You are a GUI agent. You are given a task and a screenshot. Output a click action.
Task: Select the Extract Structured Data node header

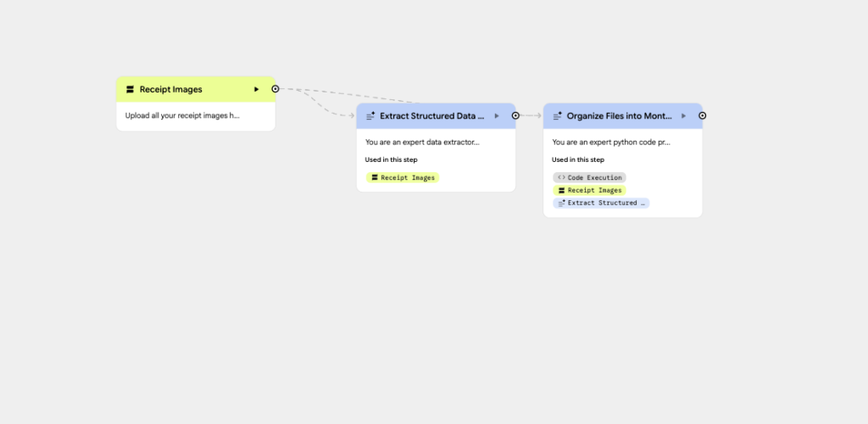click(x=431, y=115)
